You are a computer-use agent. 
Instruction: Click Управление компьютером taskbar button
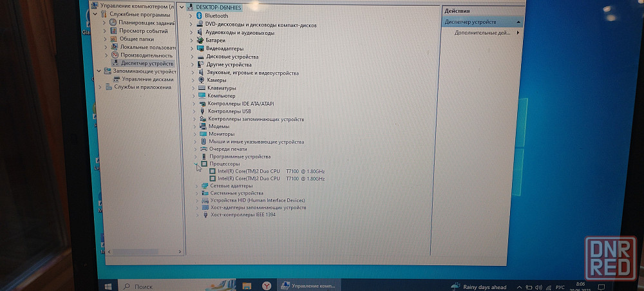coord(310,286)
